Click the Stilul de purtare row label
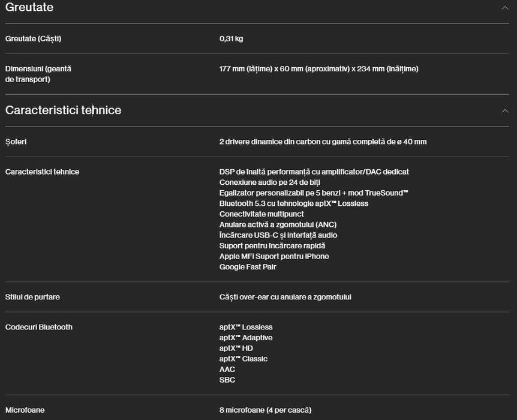This screenshot has width=517, height=420. click(32, 297)
